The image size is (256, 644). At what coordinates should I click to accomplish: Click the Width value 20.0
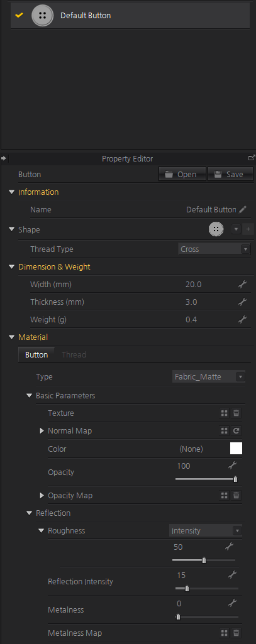tap(194, 284)
